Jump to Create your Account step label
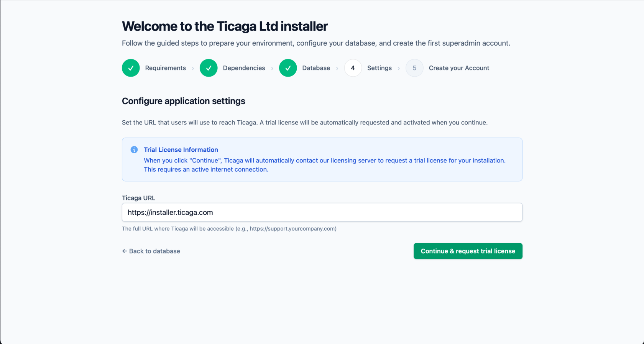This screenshot has width=644, height=344. point(459,68)
